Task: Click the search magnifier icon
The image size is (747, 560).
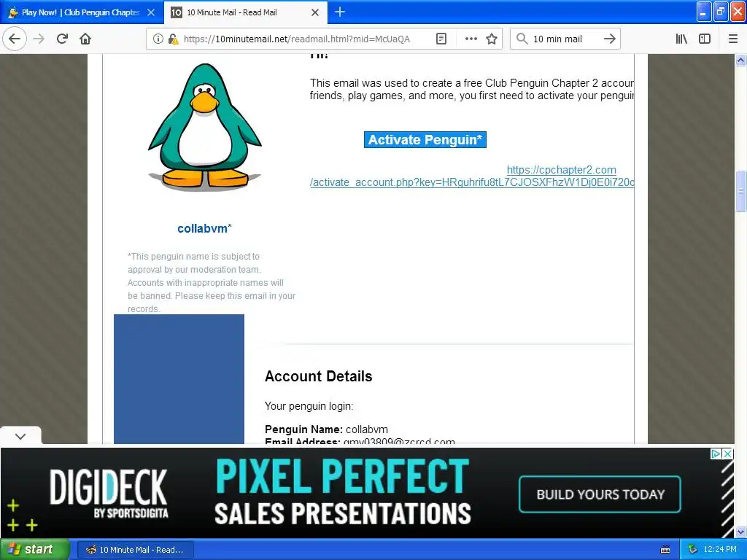Action: click(522, 39)
